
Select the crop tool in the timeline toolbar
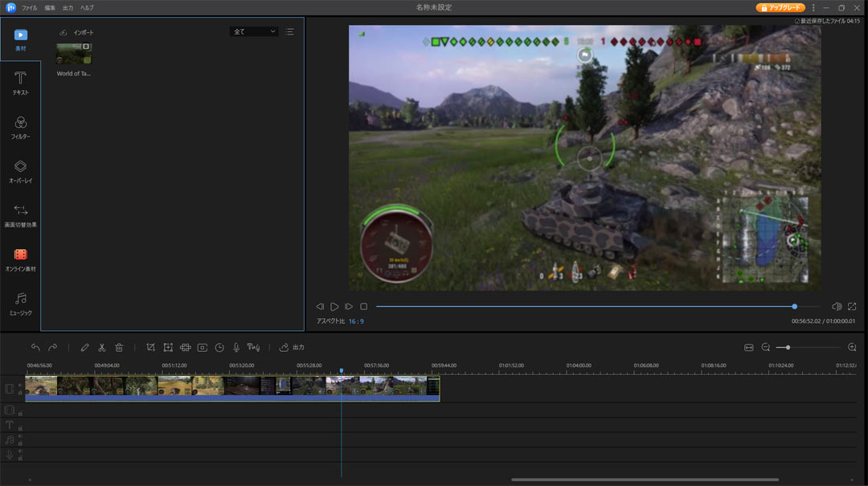(x=150, y=347)
